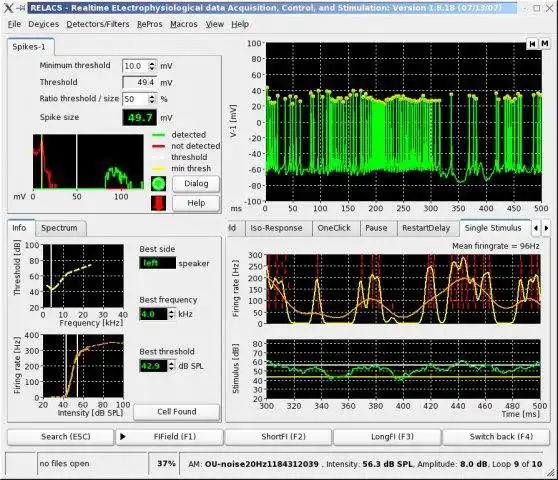Click the 'Mean firingrate = 96Hz' label

(496, 246)
